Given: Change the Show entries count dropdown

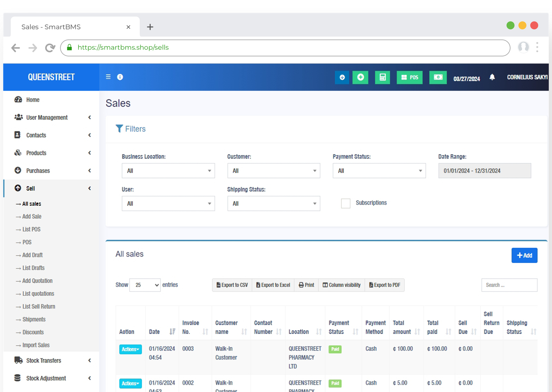Looking at the screenshot, I should tap(145, 285).
